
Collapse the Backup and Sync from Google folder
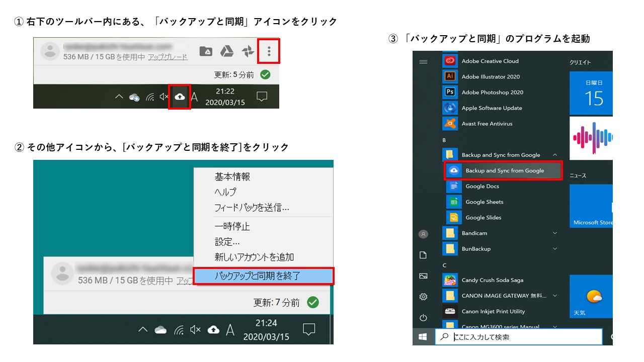[555, 155]
